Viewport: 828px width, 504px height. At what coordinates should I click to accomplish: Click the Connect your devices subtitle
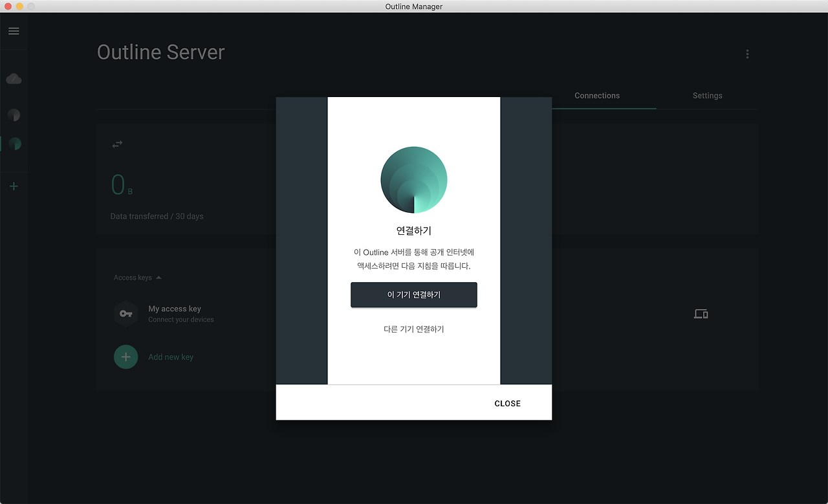click(181, 320)
